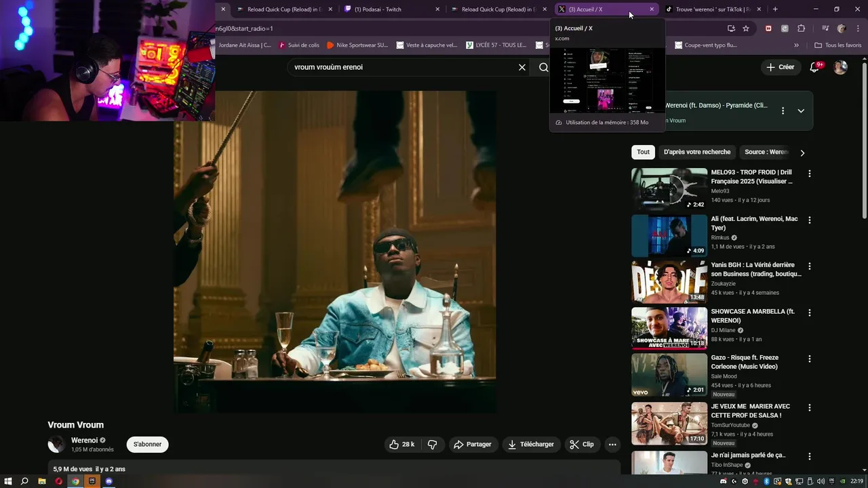Dislike the Vroum Vroum video
This screenshot has width=868, height=488.
tap(432, 445)
